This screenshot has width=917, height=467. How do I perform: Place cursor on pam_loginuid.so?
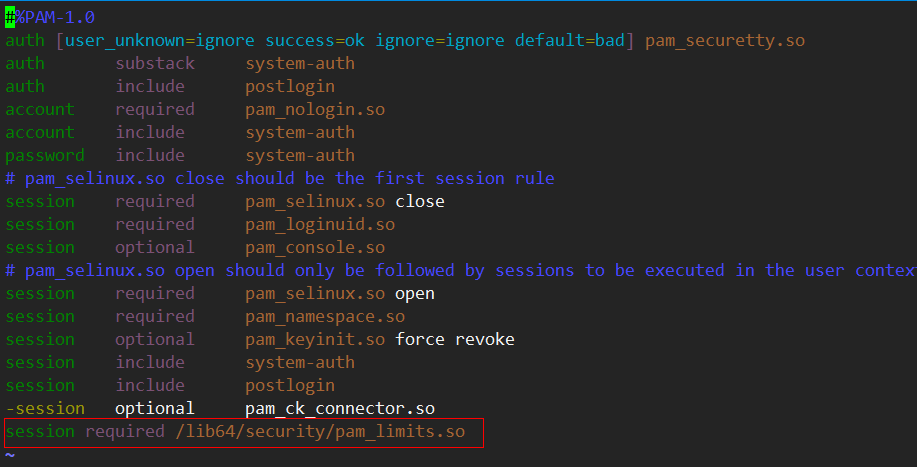click(320, 225)
